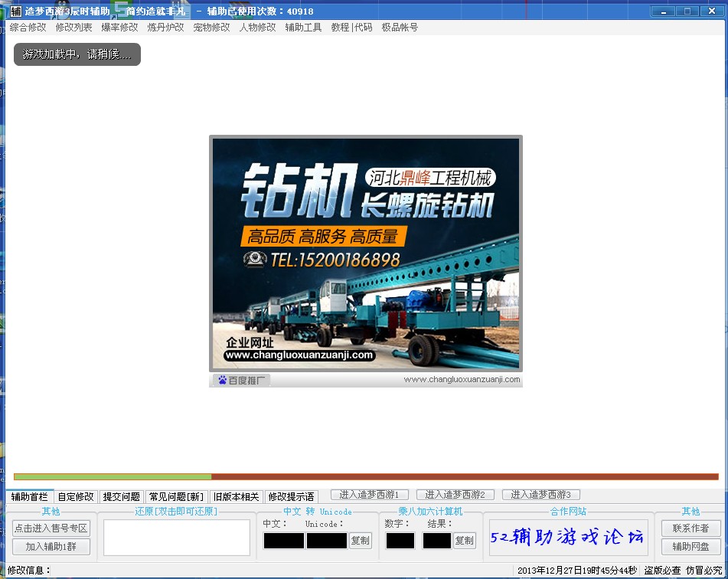Image resolution: width=728 pixels, height=579 pixels.
Task: Click the 盗版必查 仿冒必究 status text
Action: tap(683, 570)
